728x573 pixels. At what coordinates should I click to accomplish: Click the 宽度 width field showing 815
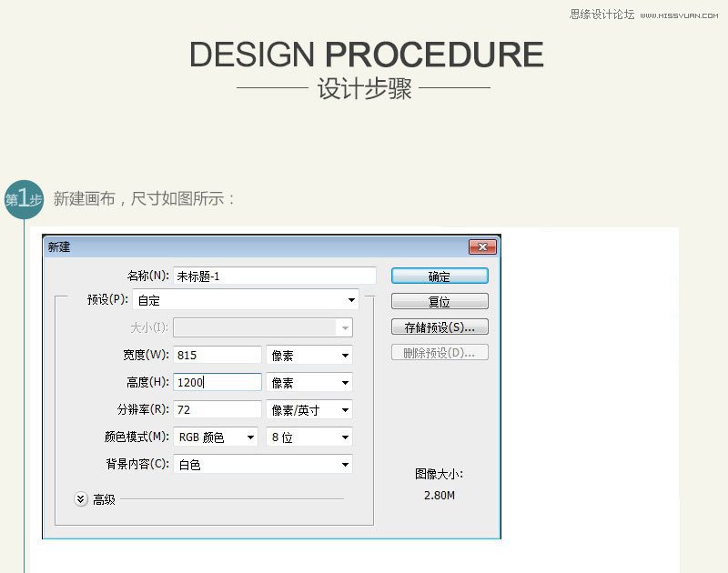[x=217, y=356]
